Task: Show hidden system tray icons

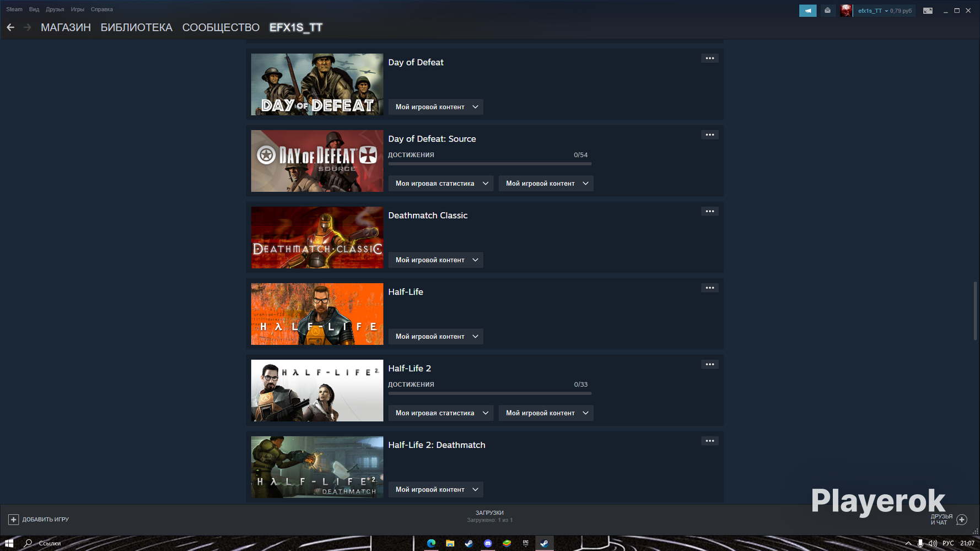Action: (x=908, y=543)
